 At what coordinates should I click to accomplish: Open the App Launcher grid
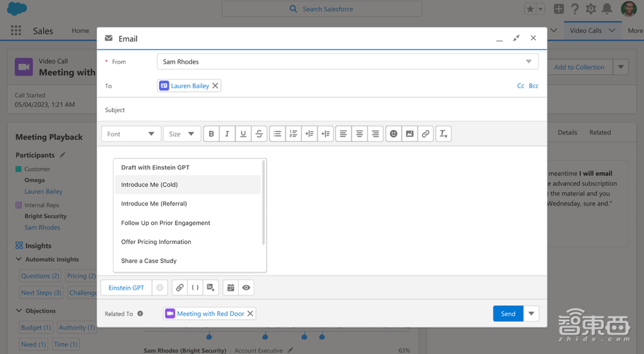(x=16, y=30)
